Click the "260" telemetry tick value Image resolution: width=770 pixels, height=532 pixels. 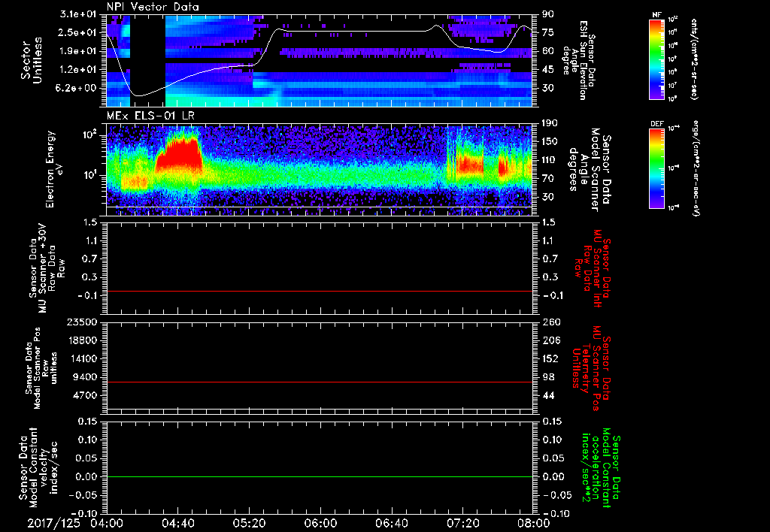pos(550,322)
